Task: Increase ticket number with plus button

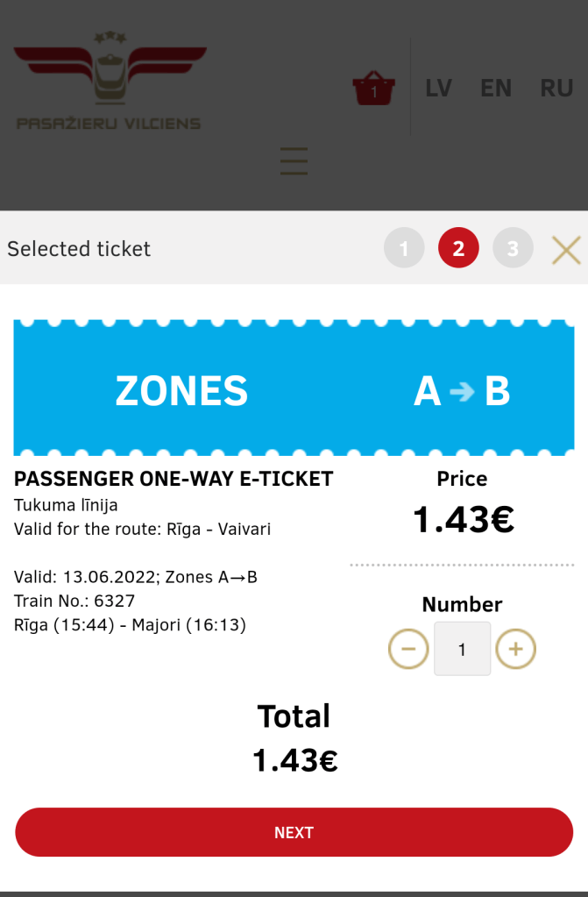Action: [515, 649]
